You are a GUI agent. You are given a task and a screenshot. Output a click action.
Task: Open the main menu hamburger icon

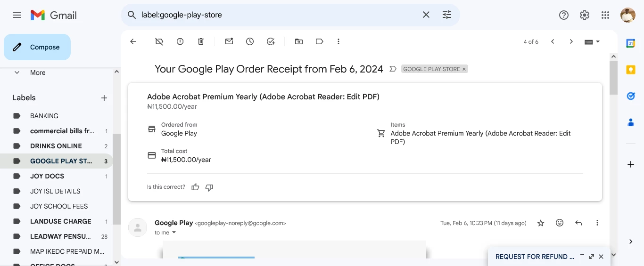[17, 15]
